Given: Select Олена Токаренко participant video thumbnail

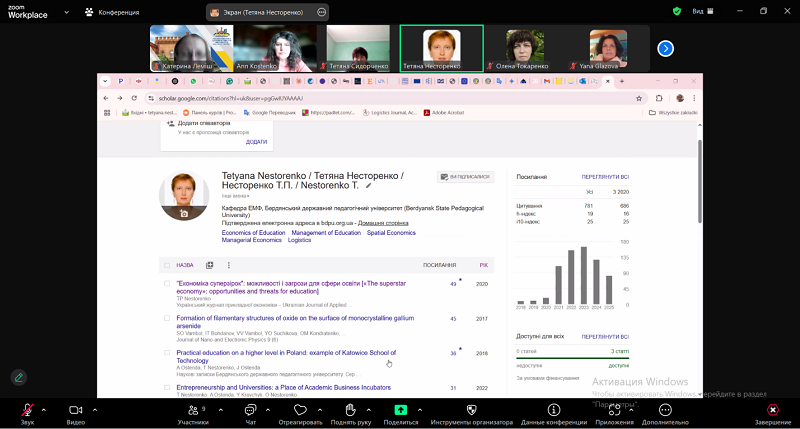Looking at the screenshot, I should 525,48.
